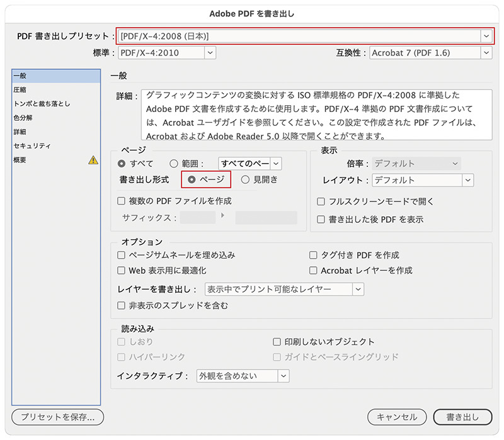Open the レイアウト デフォルト dropdown
The width and height of the screenshot is (504, 440).
click(x=423, y=180)
